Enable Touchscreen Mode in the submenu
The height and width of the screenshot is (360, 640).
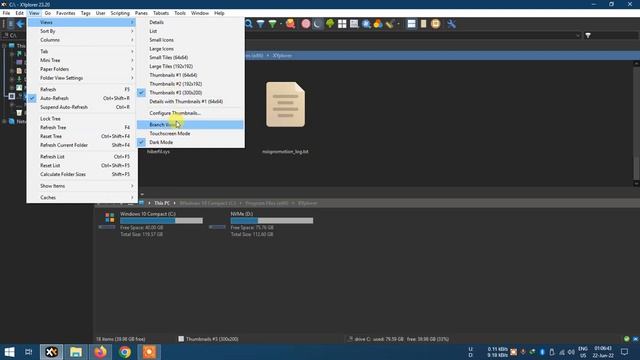[x=190, y=133]
